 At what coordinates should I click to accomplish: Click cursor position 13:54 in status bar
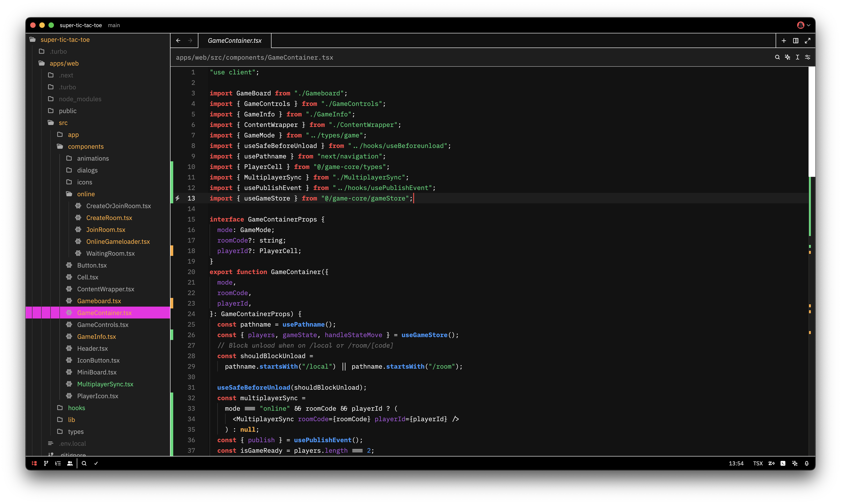tap(736, 463)
